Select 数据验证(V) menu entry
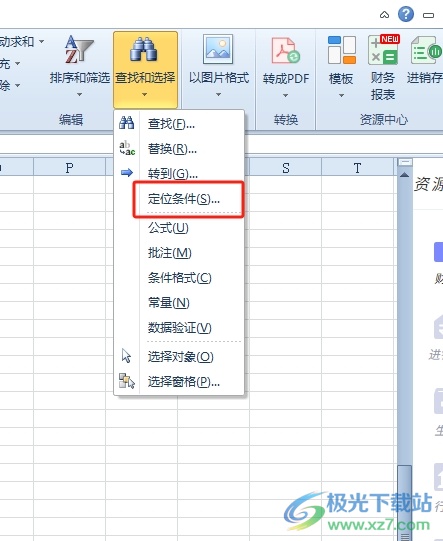443x541 pixels. click(x=179, y=328)
